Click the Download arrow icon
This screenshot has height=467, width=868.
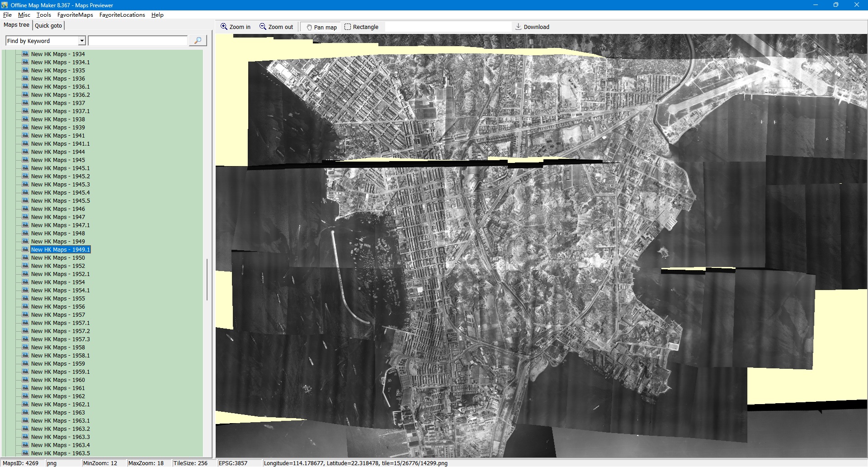519,27
